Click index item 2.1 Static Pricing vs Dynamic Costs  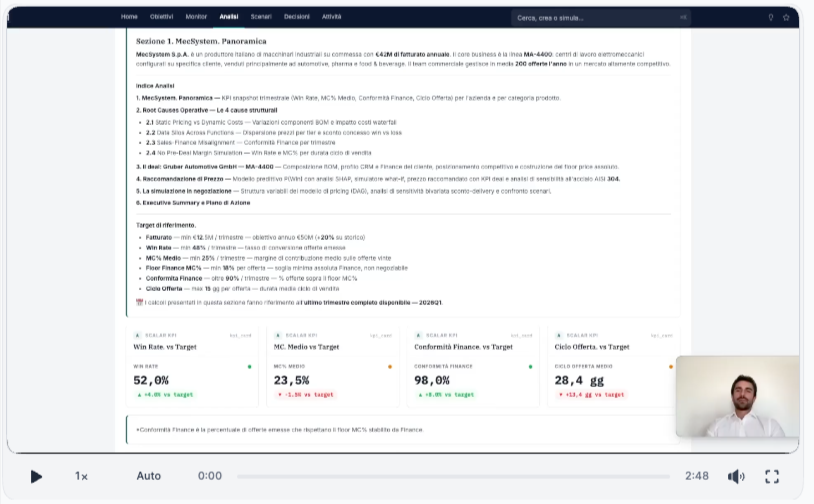(270, 122)
